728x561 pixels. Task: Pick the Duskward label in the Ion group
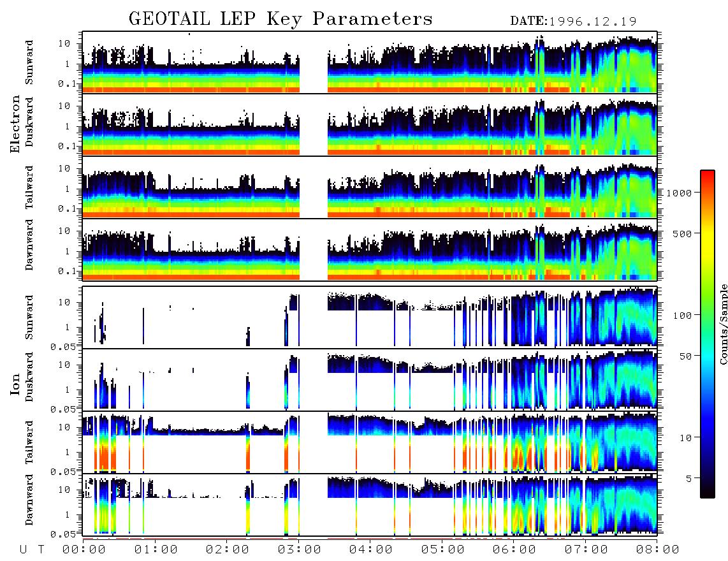[x=29, y=377]
